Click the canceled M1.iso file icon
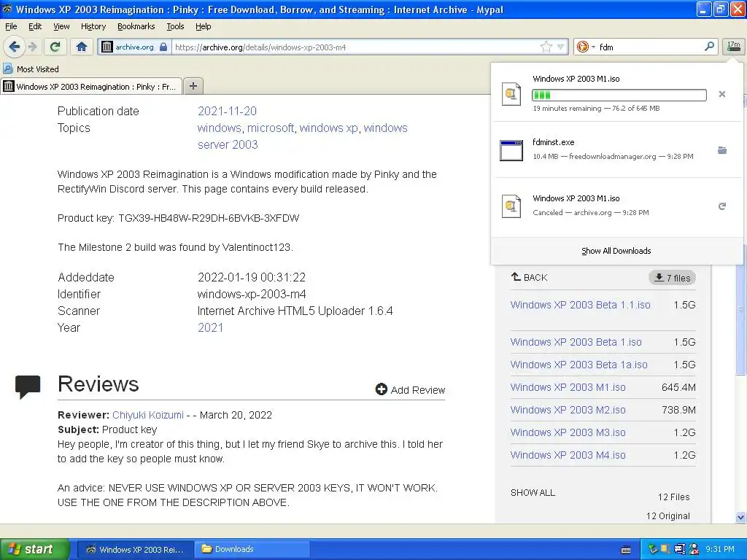Screen dimensions: 747x560 (x=511, y=206)
